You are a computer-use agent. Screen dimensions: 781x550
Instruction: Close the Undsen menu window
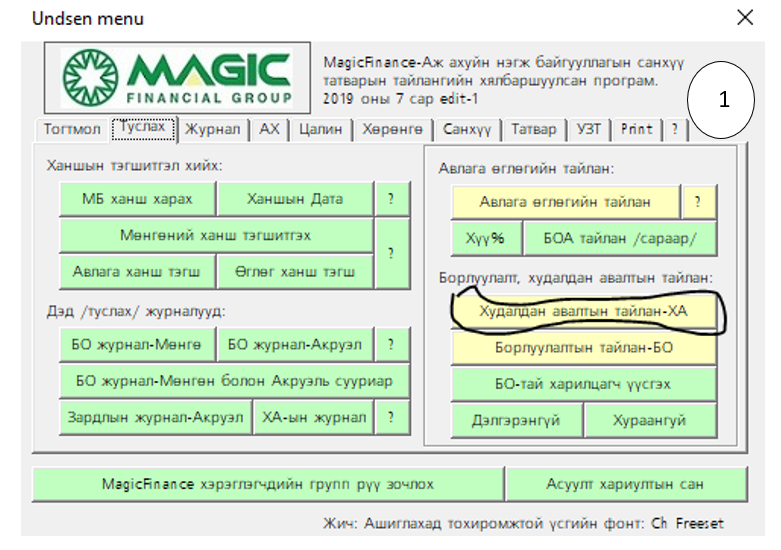(744, 17)
